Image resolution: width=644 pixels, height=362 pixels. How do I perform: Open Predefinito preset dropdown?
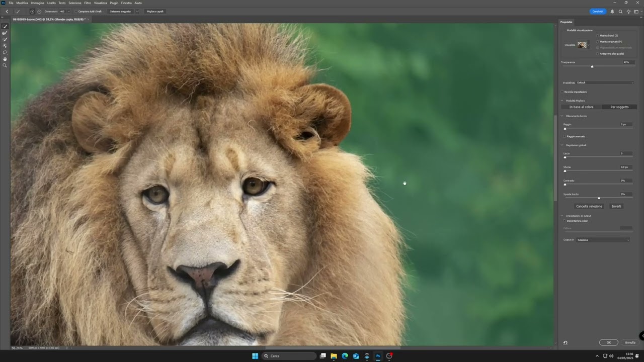pyautogui.click(x=605, y=82)
